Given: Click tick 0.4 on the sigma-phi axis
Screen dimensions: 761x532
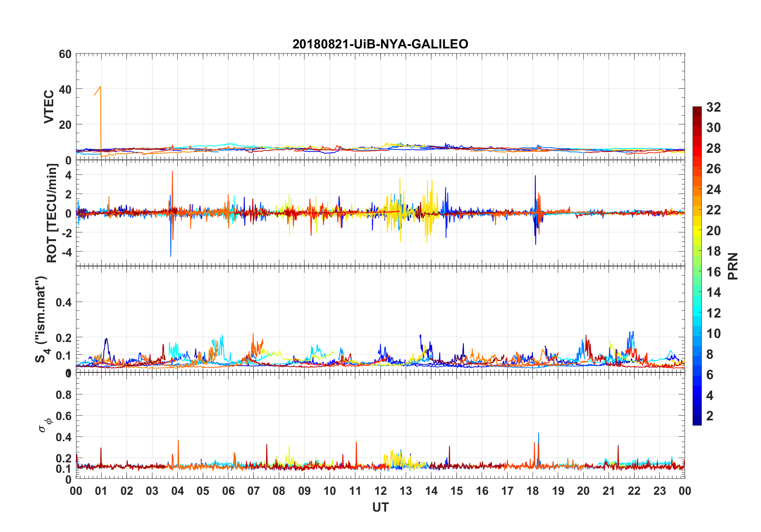Looking at the screenshot, I should [x=64, y=437].
